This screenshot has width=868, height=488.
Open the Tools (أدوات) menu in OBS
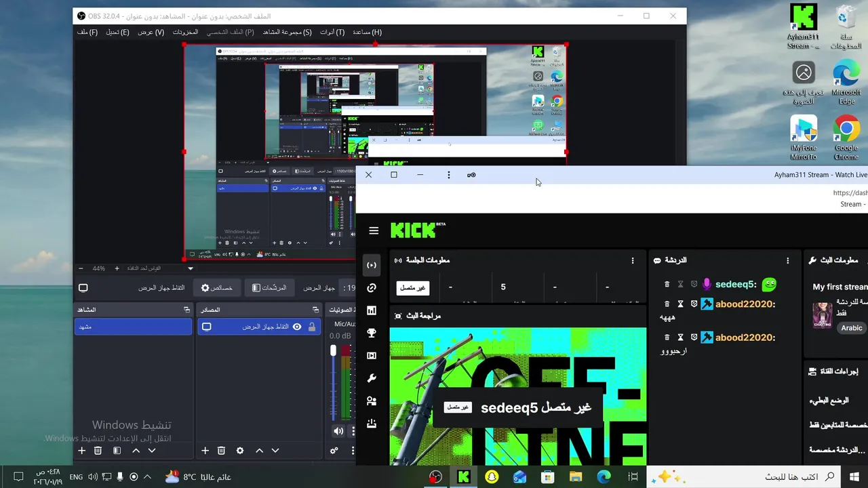332,32
